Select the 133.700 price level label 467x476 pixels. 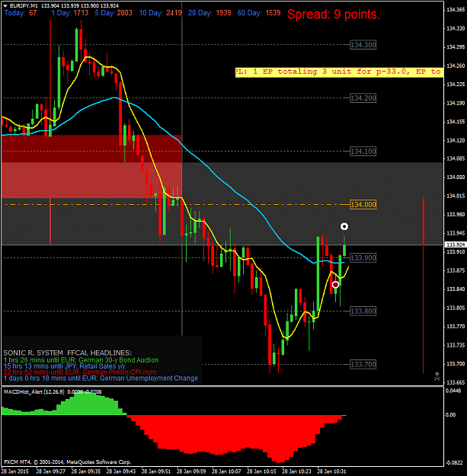(363, 364)
